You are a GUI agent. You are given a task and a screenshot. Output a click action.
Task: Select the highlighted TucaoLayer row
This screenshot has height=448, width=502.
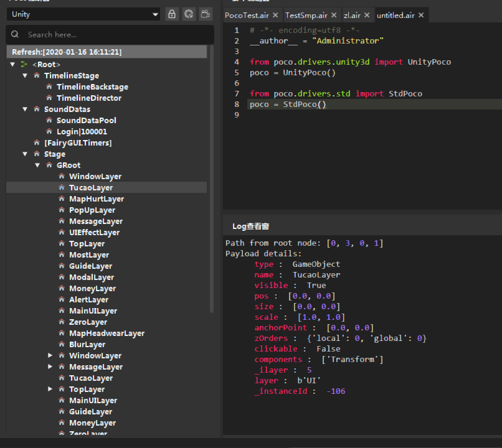pyautogui.click(x=107, y=187)
